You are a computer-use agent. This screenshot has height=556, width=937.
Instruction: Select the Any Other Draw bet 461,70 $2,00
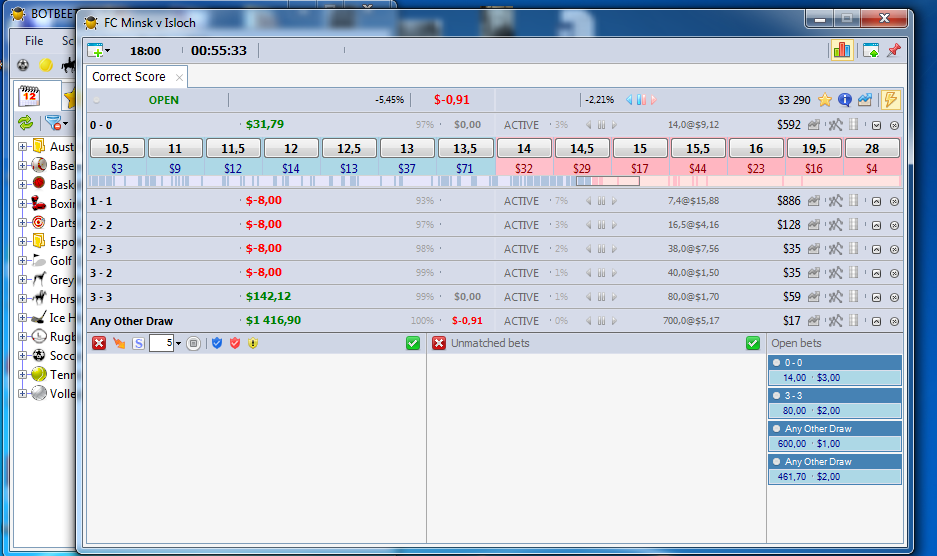[835, 469]
